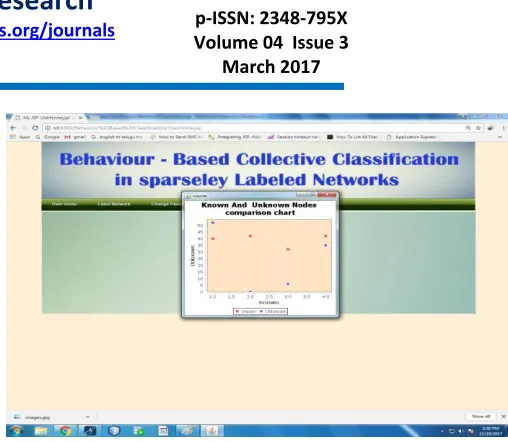Expand the images.jpg download options chevron

(87, 417)
